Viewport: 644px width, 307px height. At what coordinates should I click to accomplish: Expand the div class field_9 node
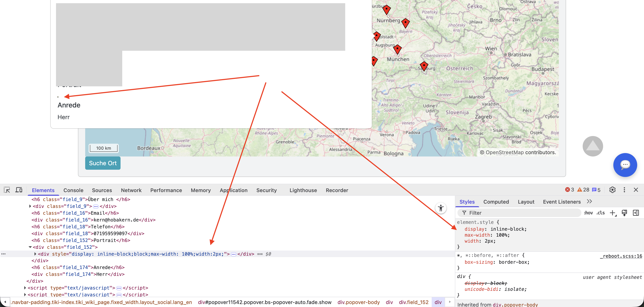pos(30,206)
